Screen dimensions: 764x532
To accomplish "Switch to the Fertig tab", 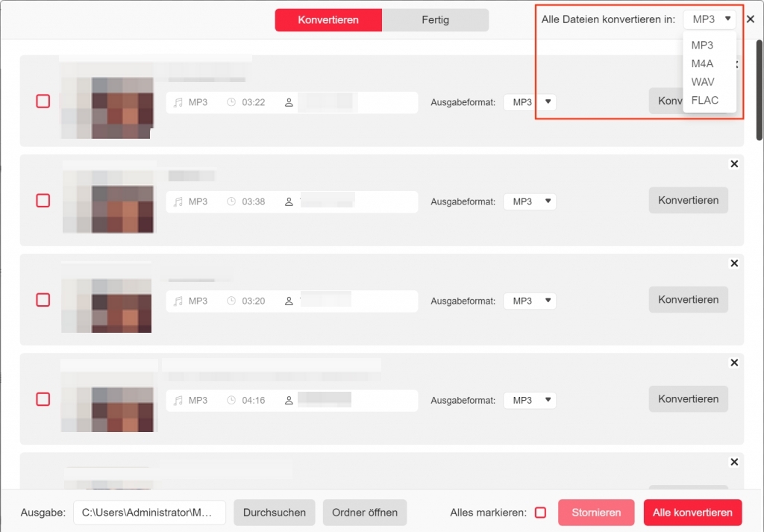I will tap(435, 20).
